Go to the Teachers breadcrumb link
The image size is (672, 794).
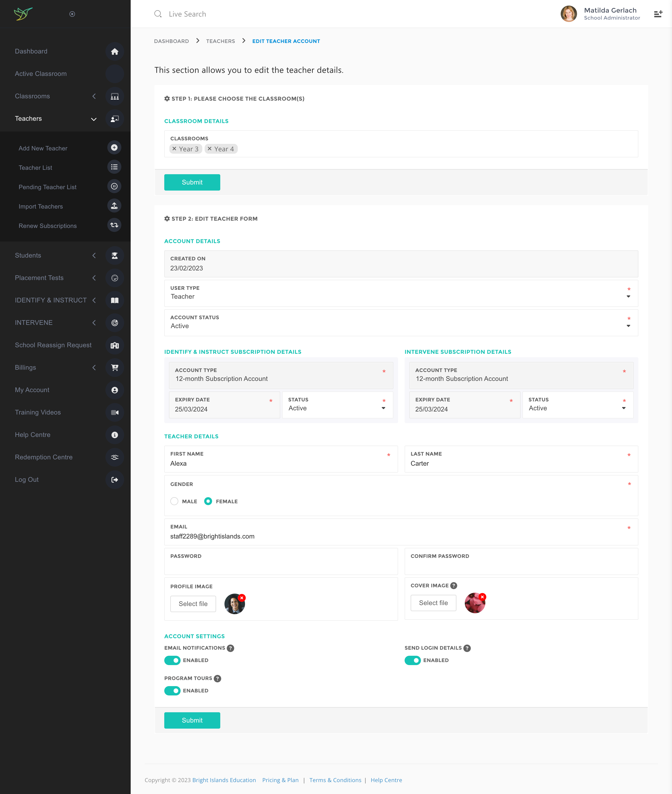220,41
